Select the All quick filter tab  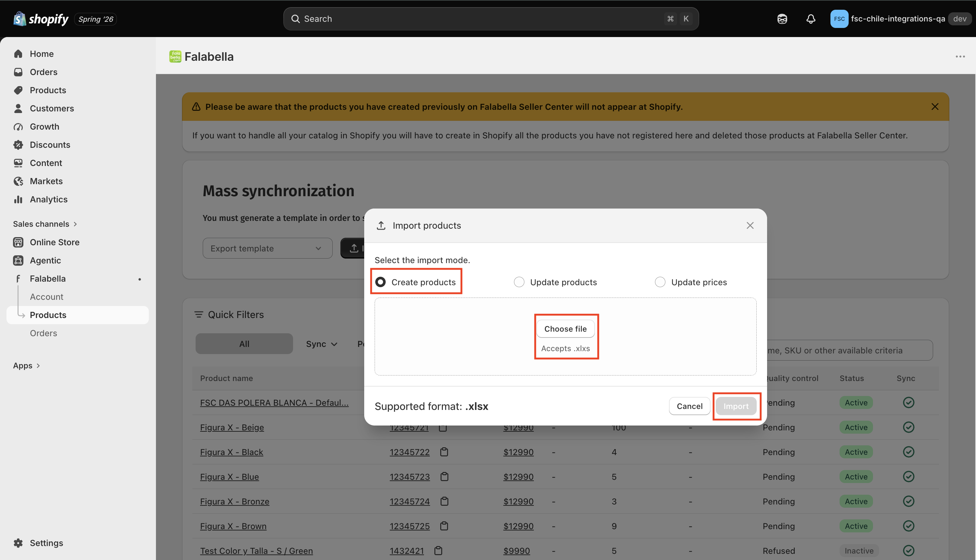(244, 344)
